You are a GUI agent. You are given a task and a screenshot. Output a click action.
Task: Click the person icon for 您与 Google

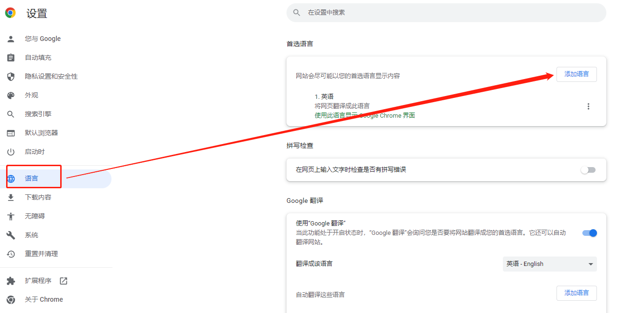coord(11,39)
